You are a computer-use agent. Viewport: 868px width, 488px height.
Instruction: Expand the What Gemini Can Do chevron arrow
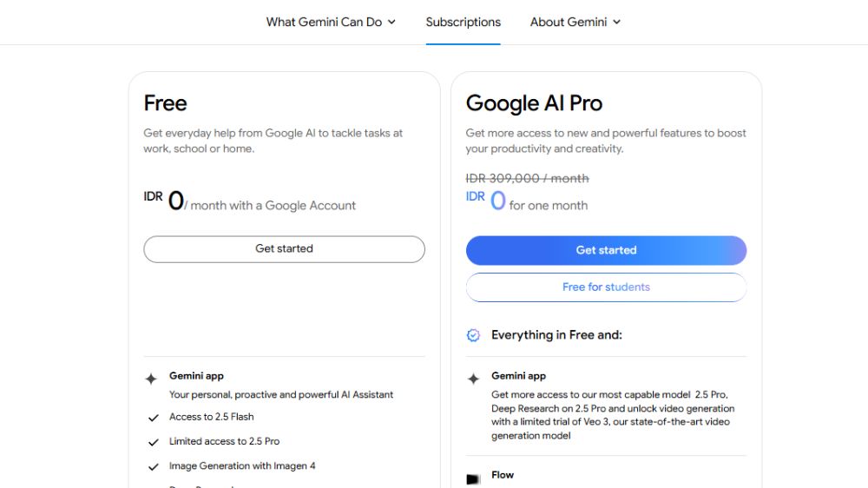pos(391,22)
